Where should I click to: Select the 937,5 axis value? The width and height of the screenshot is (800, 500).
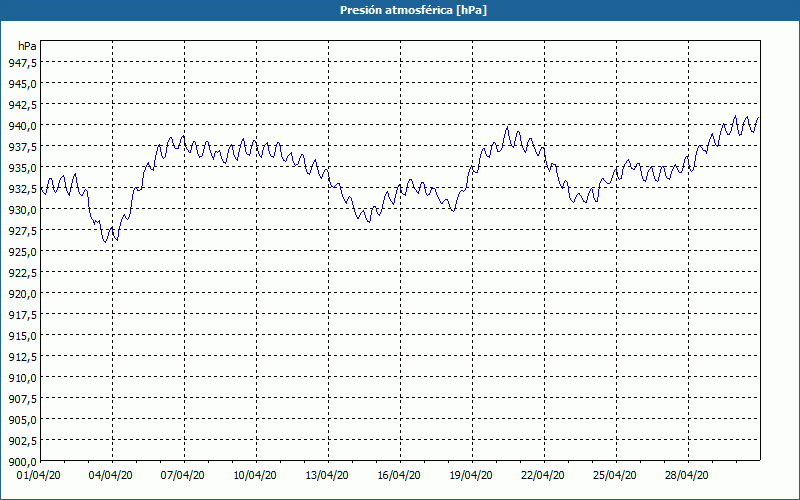tap(22, 147)
